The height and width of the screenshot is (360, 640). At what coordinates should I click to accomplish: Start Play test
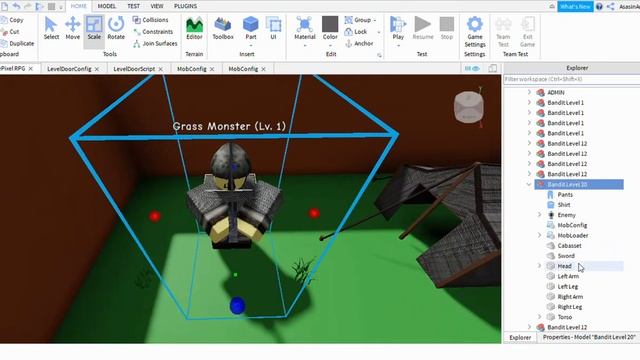coord(398,28)
